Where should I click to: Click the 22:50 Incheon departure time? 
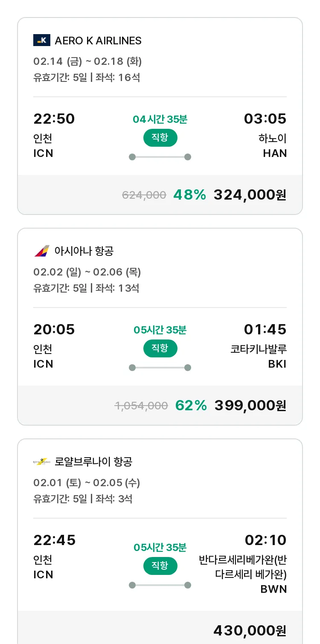(54, 119)
